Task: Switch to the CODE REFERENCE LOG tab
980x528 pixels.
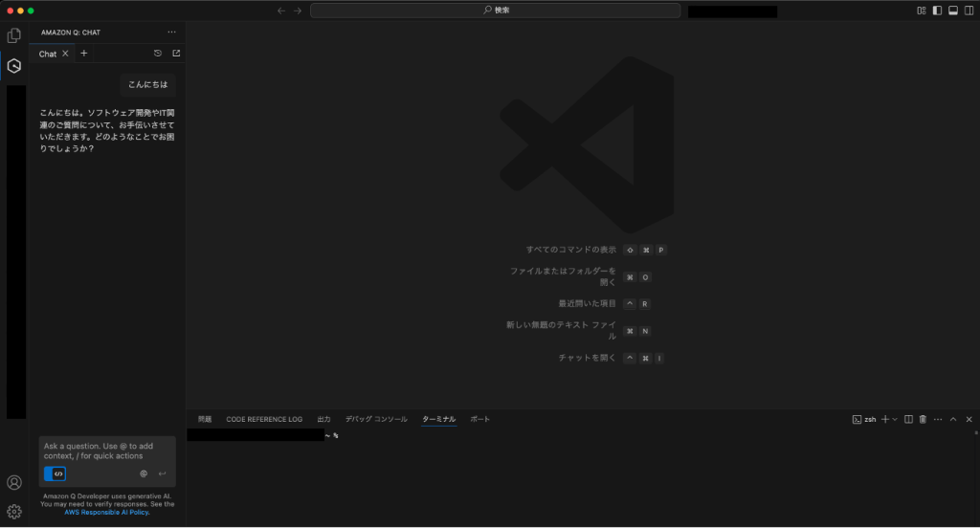Action: (x=264, y=419)
